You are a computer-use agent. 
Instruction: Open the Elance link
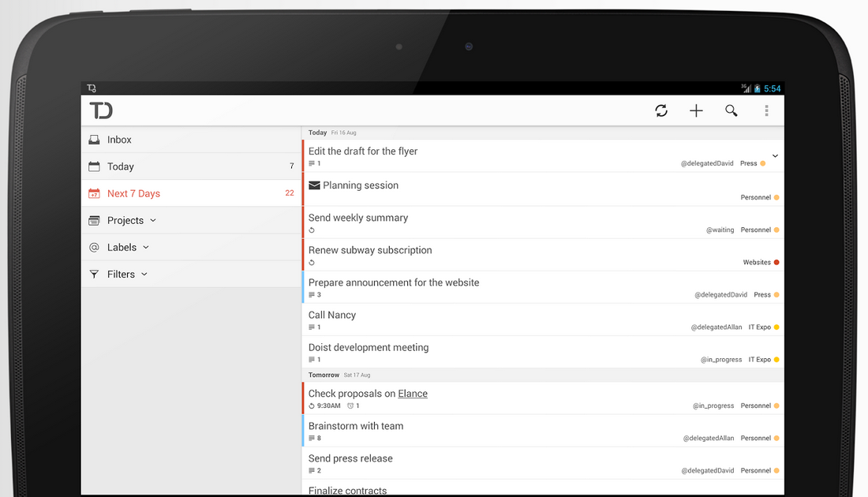pos(413,394)
